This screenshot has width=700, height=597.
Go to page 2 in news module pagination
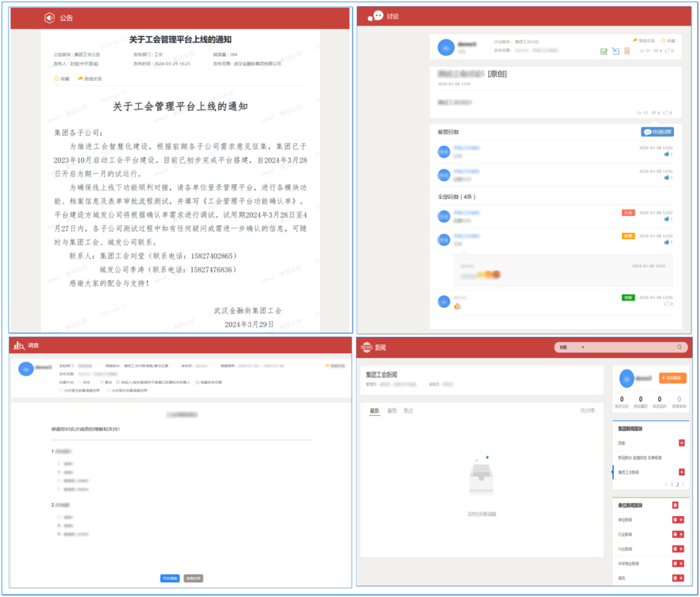click(x=677, y=484)
